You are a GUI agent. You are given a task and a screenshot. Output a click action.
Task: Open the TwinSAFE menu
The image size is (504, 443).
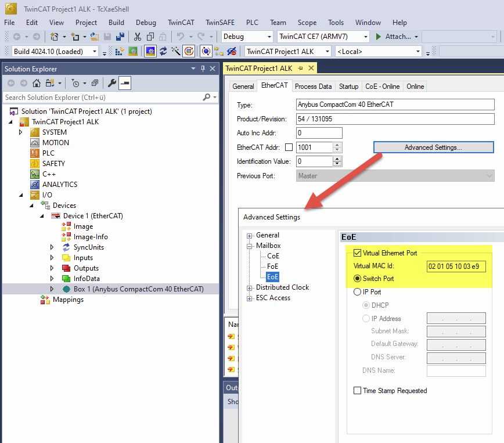220,23
